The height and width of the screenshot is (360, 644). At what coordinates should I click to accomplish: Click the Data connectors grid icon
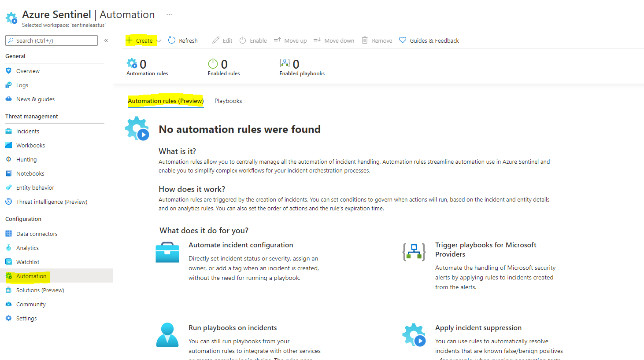click(8, 234)
